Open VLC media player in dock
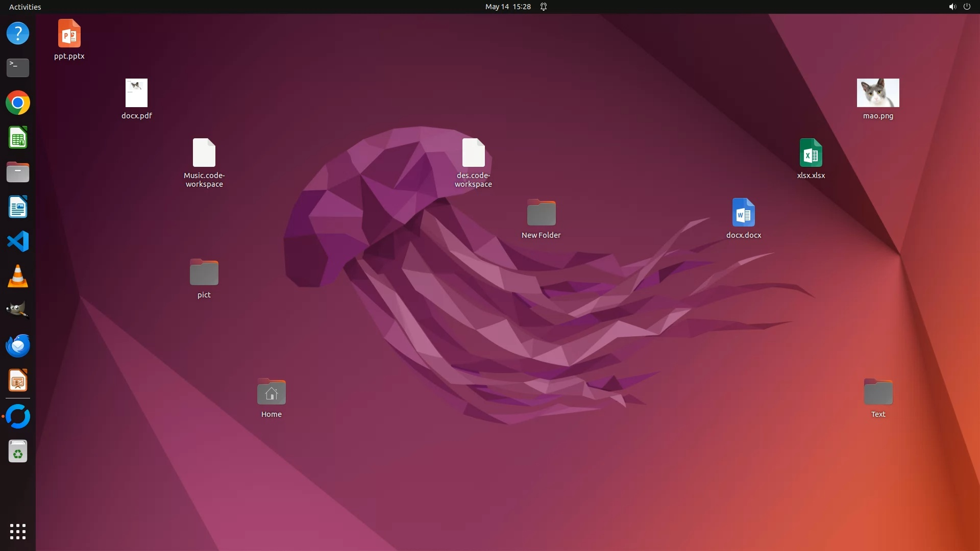This screenshot has width=980, height=551. coord(18,277)
